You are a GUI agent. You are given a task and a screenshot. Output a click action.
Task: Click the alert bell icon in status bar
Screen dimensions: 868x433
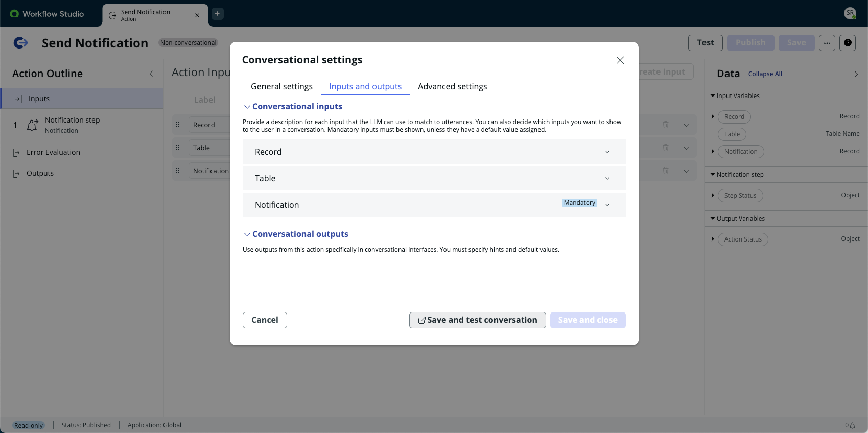coord(852,425)
